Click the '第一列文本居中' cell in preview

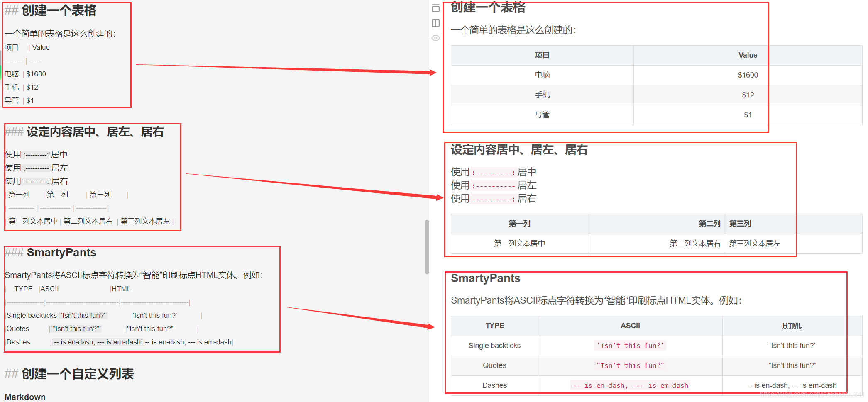[519, 244]
